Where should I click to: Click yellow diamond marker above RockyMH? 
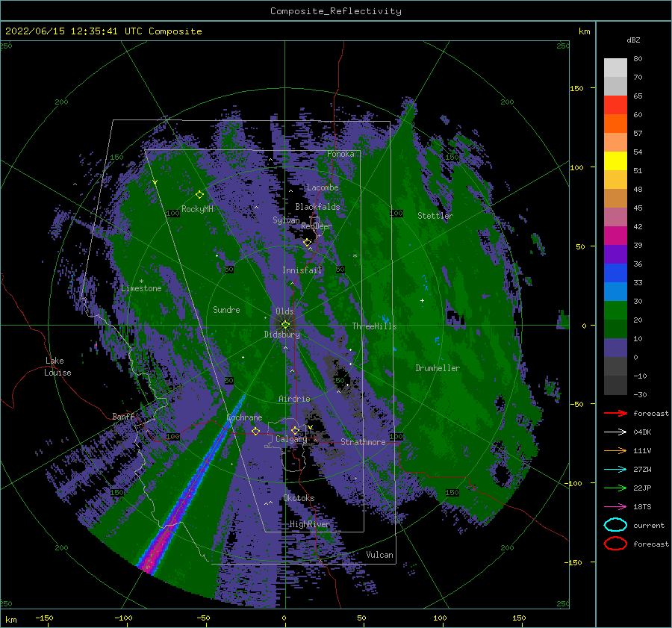pos(199,195)
